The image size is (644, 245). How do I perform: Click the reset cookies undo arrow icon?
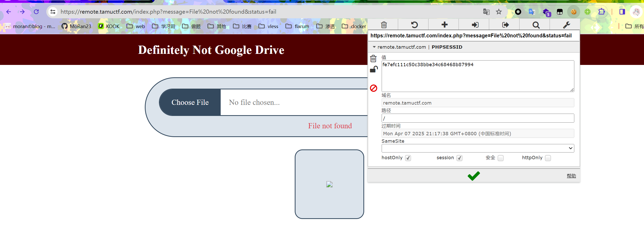pos(414,25)
